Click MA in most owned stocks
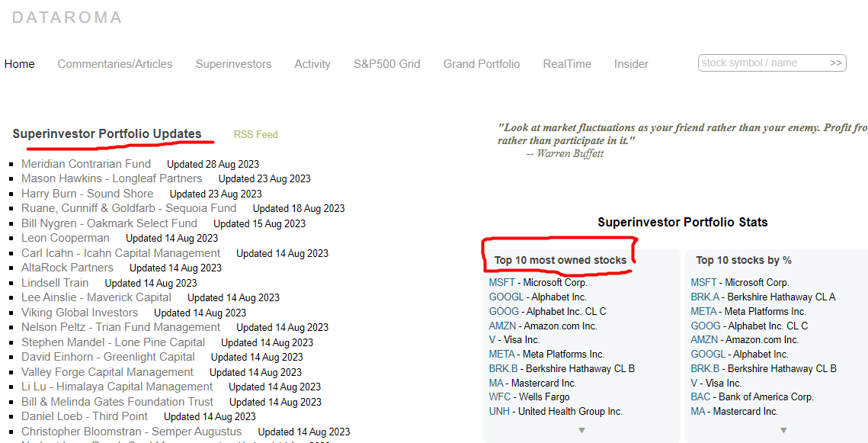This screenshot has width=868, height=443. click(x=496, y=383)
